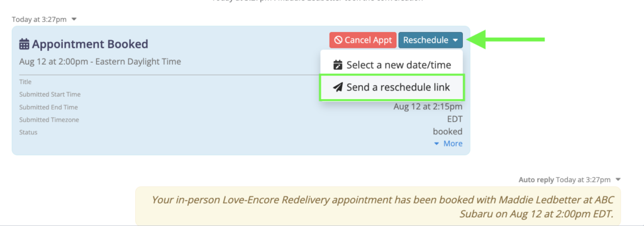Click the calendar-edit icon for new date/time

click(x=338, y=65)
